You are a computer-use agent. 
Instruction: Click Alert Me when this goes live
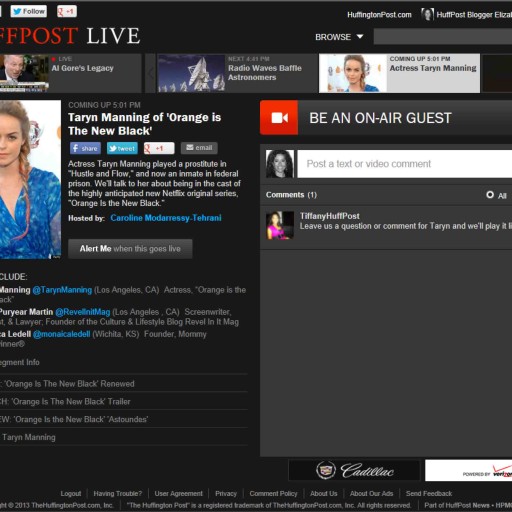coord(130,249)
